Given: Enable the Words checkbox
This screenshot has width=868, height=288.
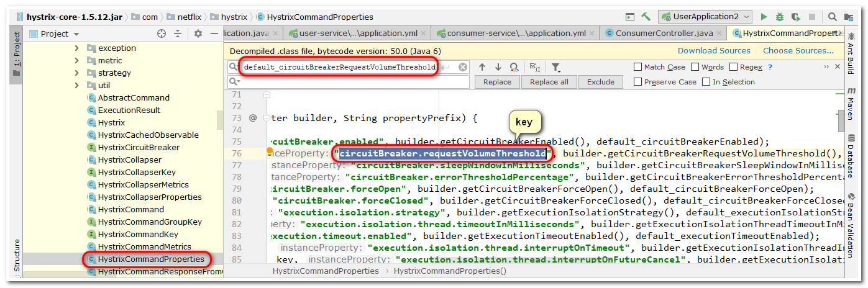Looking at the screenshot, I should click(x=695, y=67).
